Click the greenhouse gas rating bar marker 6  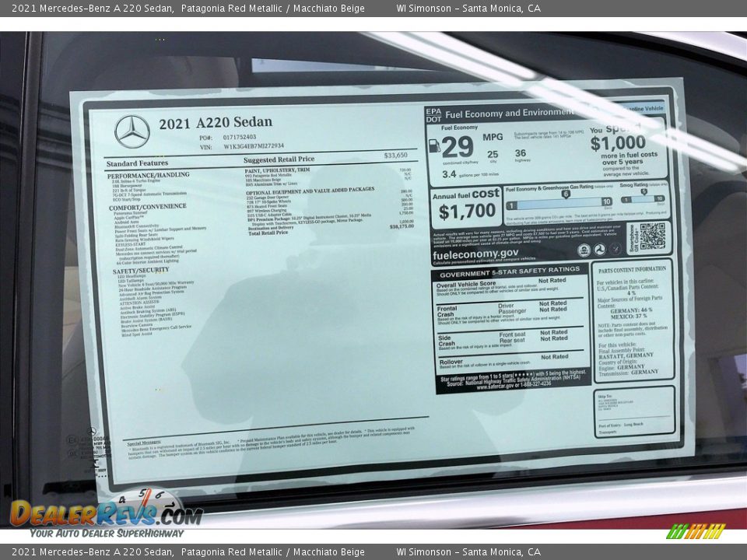coord(566,194)
